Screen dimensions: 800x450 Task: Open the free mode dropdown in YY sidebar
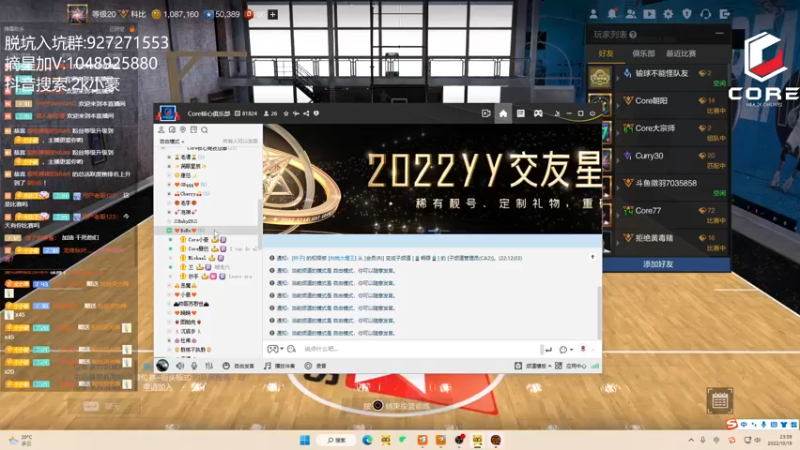(x=172, y=141)
